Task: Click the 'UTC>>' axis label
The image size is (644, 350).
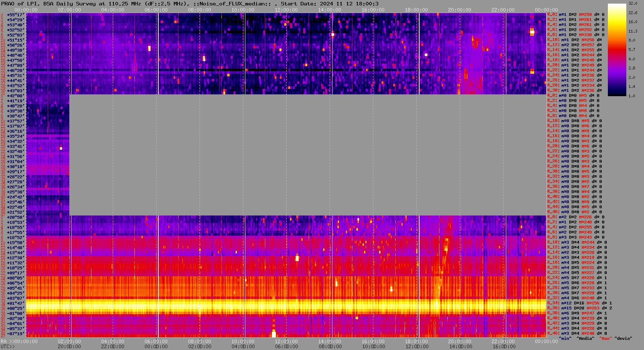Action: point(8,346)
